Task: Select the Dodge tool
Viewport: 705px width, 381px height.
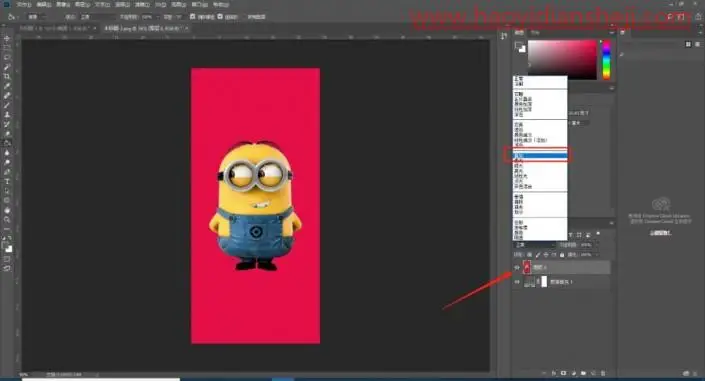Action: (7, 163)
